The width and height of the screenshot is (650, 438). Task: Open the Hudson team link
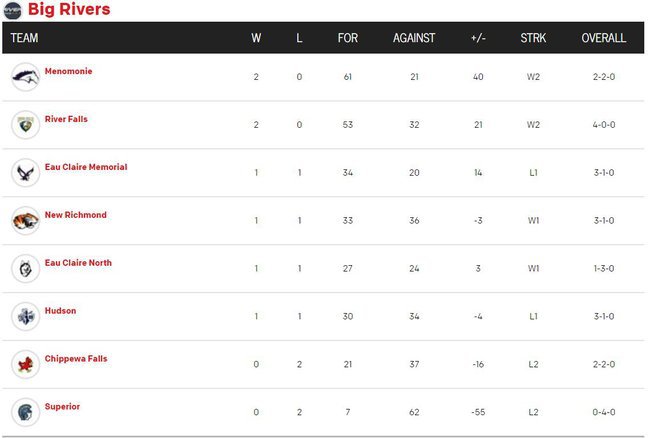[x=60, y=311]
